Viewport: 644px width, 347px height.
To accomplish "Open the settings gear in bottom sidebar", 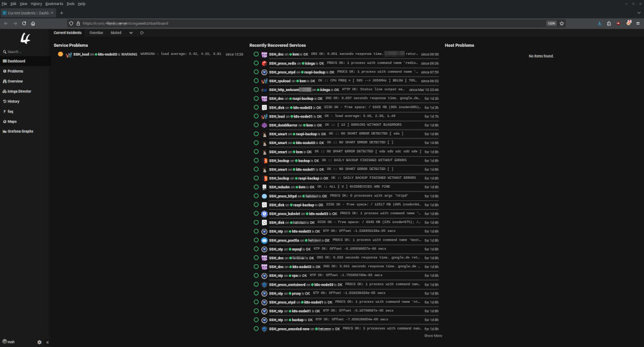I will pos(39,342).
